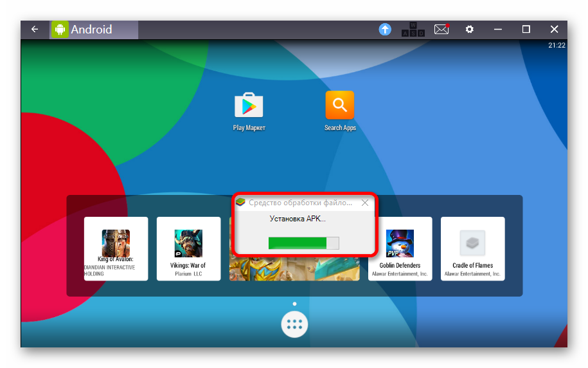Open the envelope notifications icon
The height and width of the screenshot is (368, 588).
coord(441,29)
